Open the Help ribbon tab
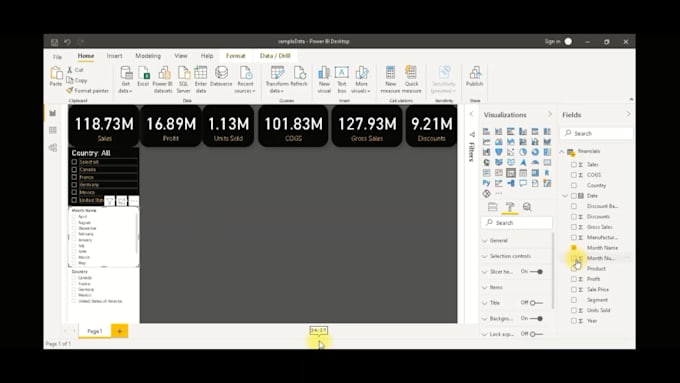This screenshot has width=680, height=383. point(207,56)
